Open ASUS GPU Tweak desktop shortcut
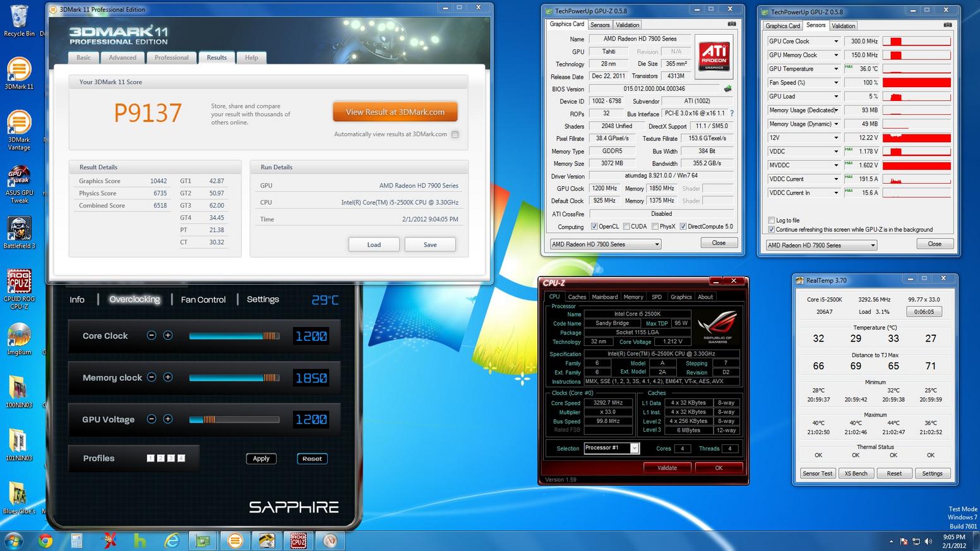The width and height of the screenshot is (980, 551). tap(19, 185)
